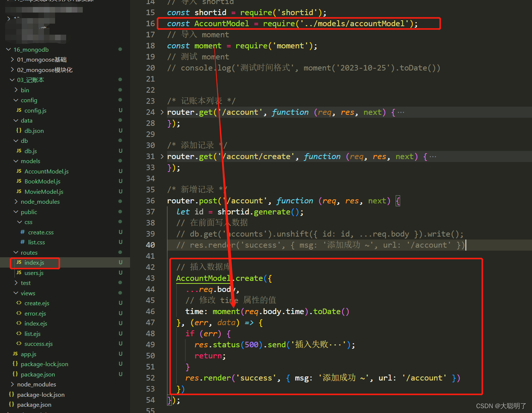Image resolution: width=532 pixels, height=413 pixels.
Task: Click the braces icon of db.json
Action: point(19,131)
